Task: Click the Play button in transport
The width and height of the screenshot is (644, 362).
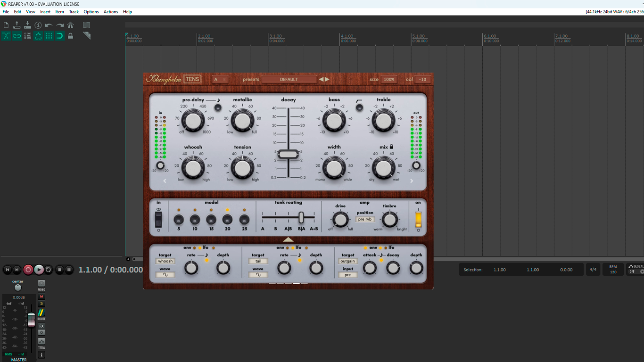Action: coord(39,270)
